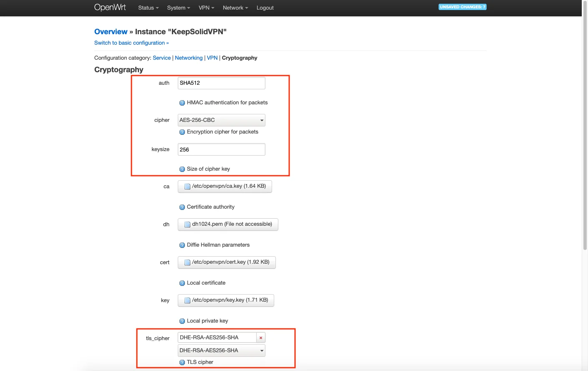Switch to the Networking configuration category
Image resolution: width=588 pixels, height=371 pixels.
[x=189, y=58]
